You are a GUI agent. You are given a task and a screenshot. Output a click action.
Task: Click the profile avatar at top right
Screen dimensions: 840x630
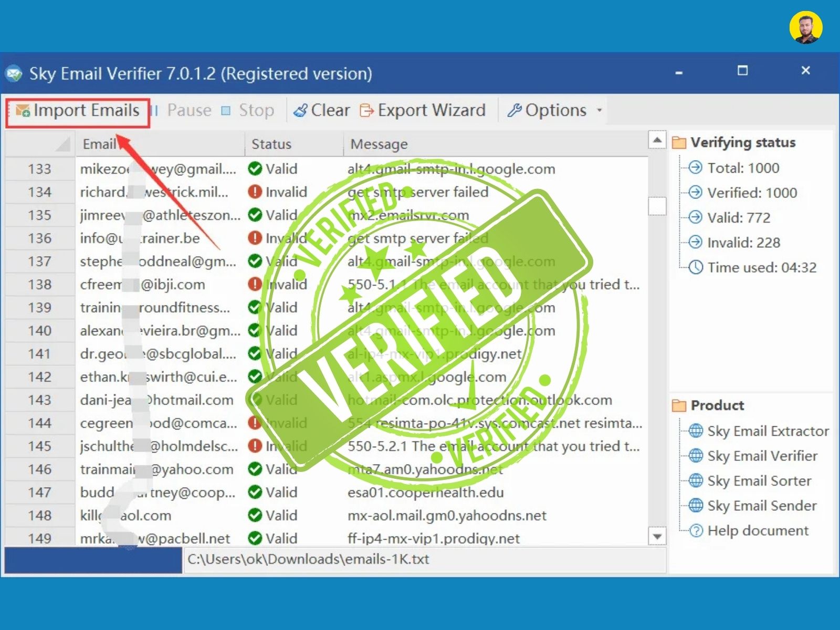[805, 25]
